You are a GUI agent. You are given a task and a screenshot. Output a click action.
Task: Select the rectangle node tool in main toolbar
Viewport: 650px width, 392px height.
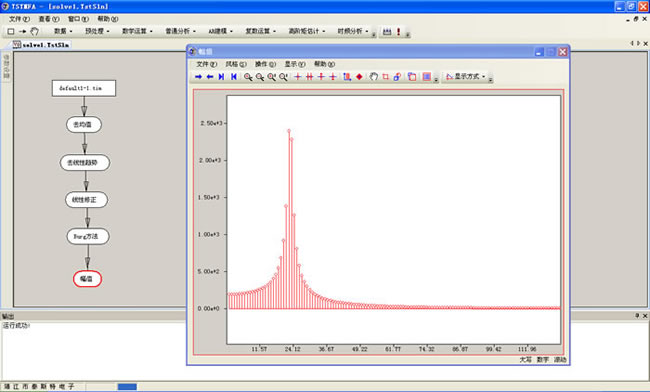coord(11,31)
